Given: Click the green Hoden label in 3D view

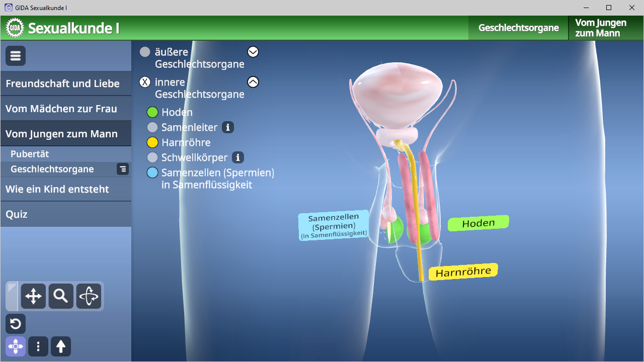Looking at the screenshot, I should tap(478, 223).
